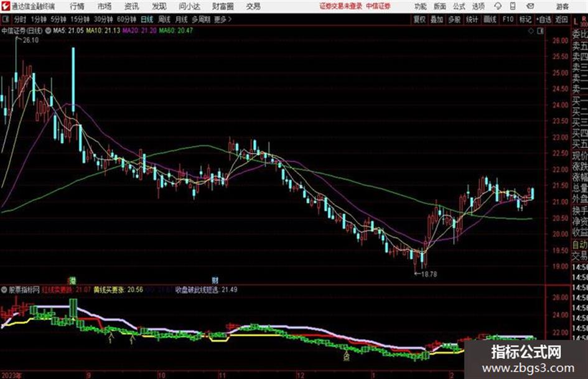588x379 pixels.
Task: Click the red 中信证券 broker link
Action: click(x=378, y=6)
